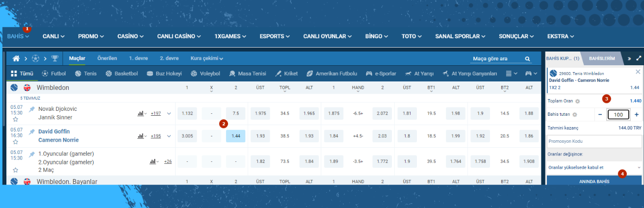The width and height of the screenshot is (644, 208).
Task: Open +195 more markets for Goffin
Action: [x=156, y=136]
